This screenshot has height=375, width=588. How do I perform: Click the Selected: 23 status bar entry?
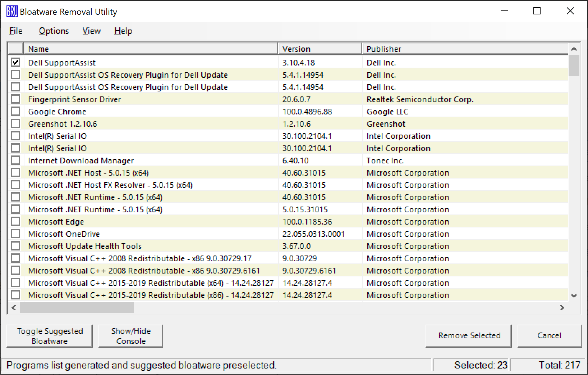[472, 365]
